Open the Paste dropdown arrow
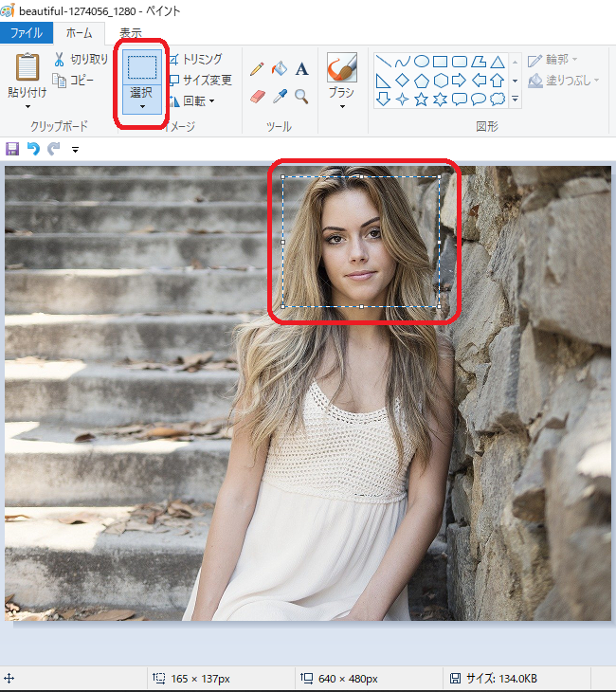The image size is (616, 692). [27, 107]
